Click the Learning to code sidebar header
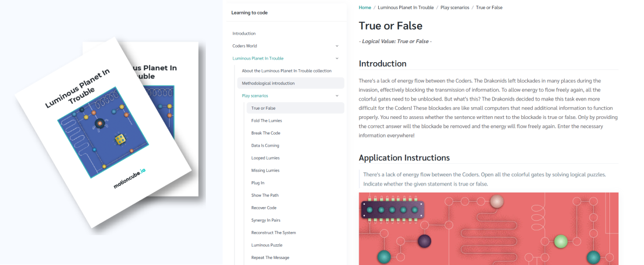This screenshot has height=265, width=644. pyautogui.click(x=249, y=13)
